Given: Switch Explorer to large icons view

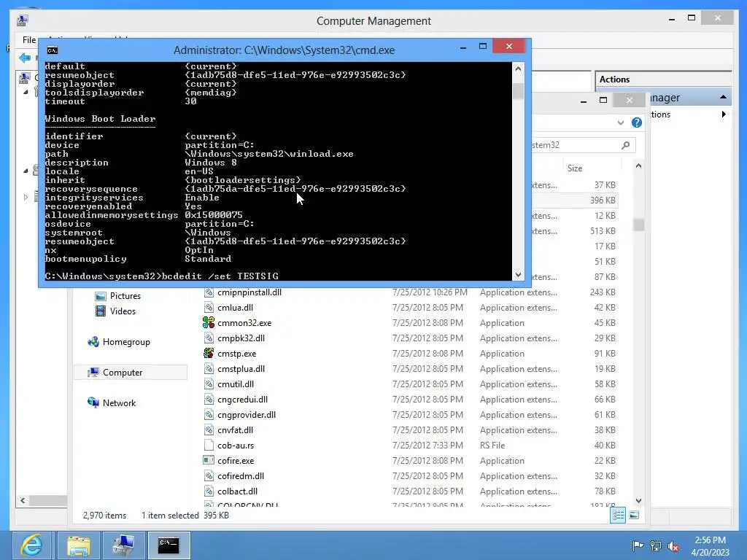Looking at the screenshot, I should click(634, 516).
